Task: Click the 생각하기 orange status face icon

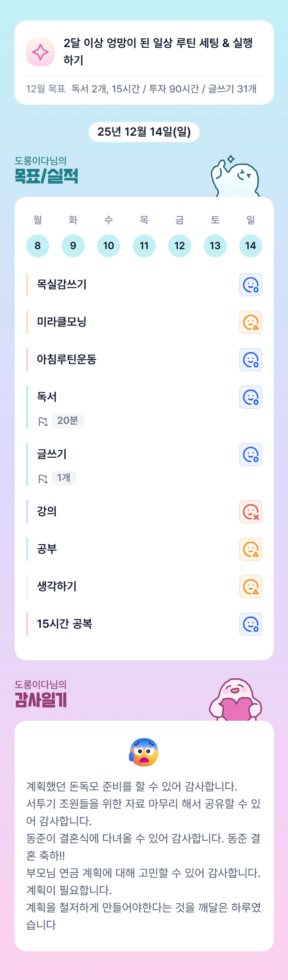Action: [250, 587]
